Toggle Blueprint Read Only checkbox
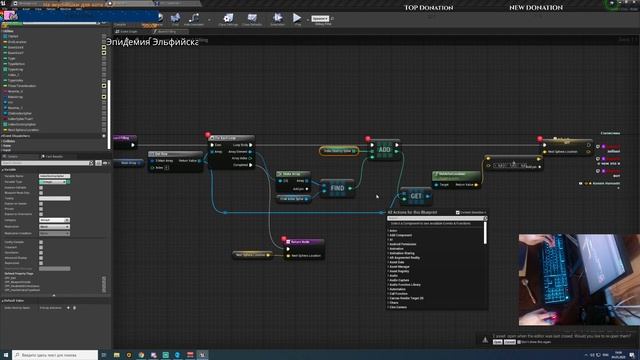640x360 pixels. tap(41, 193)
